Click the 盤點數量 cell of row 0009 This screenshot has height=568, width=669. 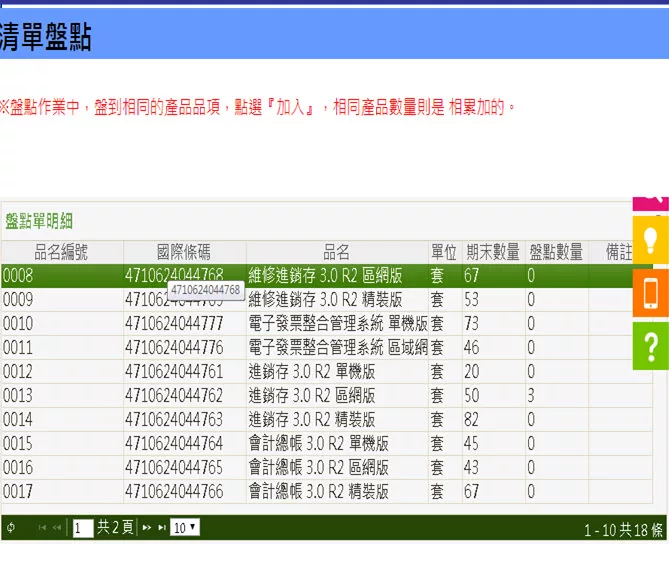[x=556, y=300]
